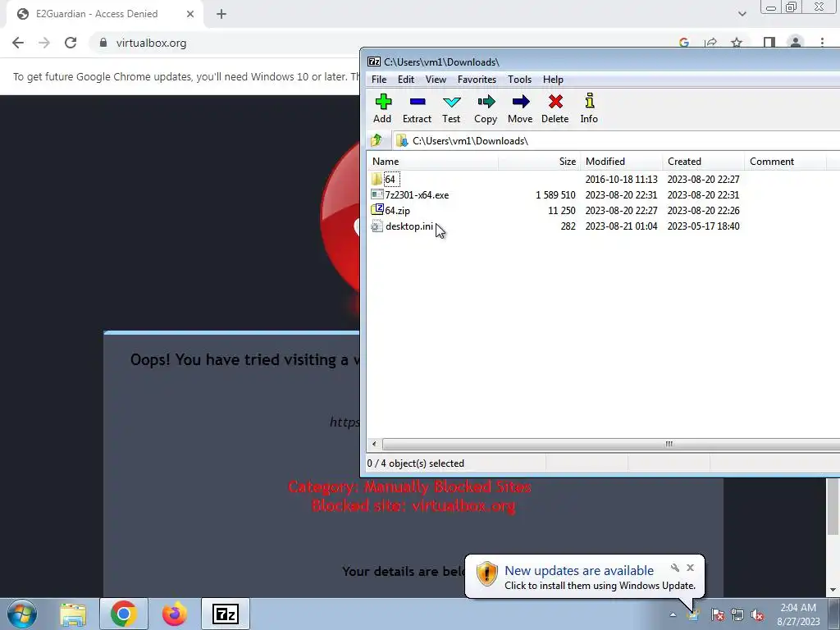Switch to Chrome in the taskbar
Viewport: 840px width, 630px height.
(123, 614)
